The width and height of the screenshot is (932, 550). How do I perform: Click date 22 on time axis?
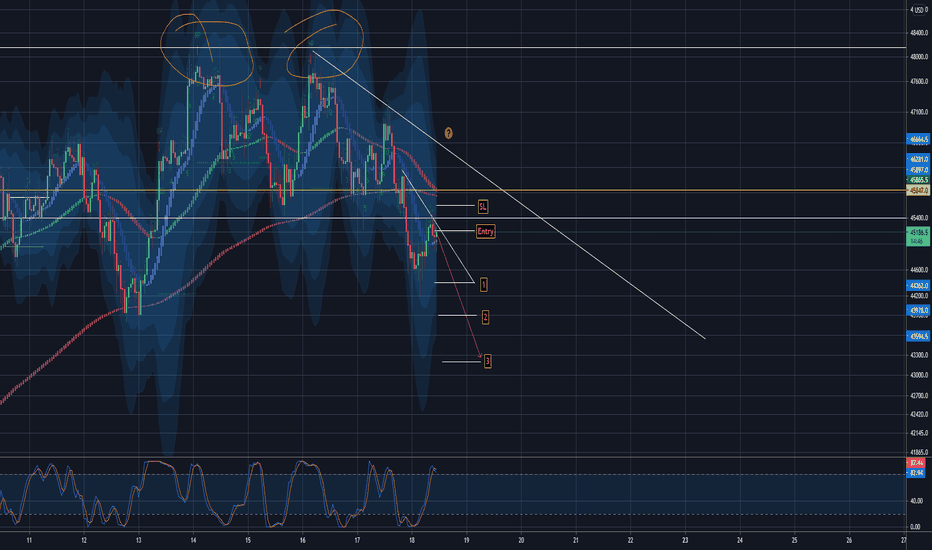(x=631, y=540)
